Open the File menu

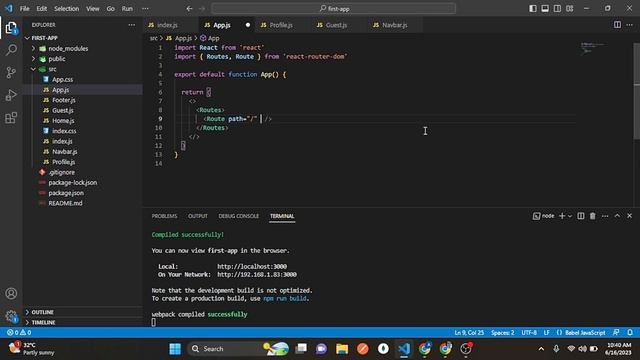pyautogui.click(x=24, y=8)
